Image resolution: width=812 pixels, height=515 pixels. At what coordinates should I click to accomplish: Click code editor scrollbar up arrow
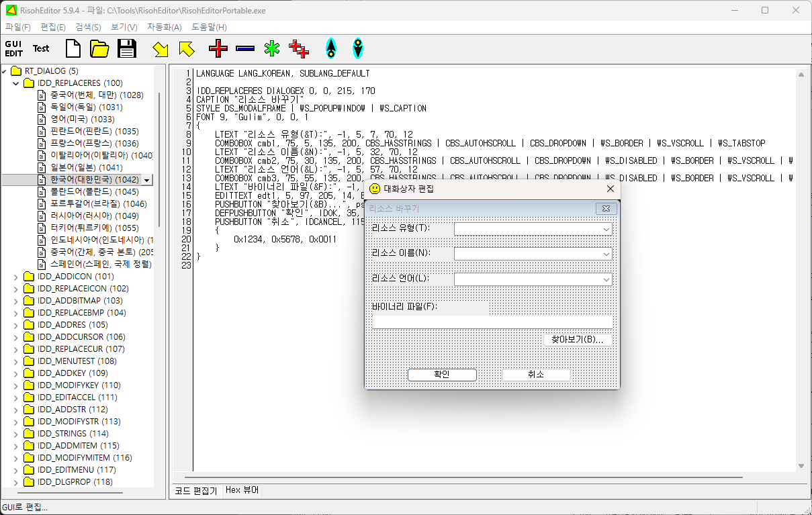coord(801,75)
